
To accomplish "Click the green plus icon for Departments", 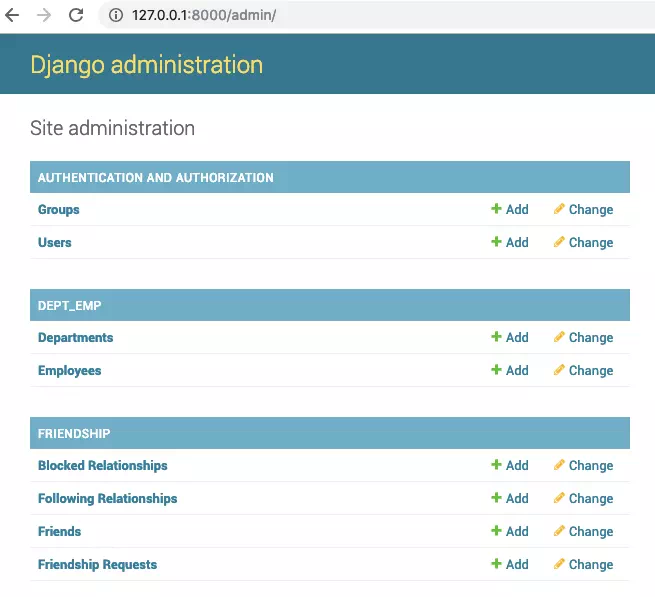I will coord(496,336).
